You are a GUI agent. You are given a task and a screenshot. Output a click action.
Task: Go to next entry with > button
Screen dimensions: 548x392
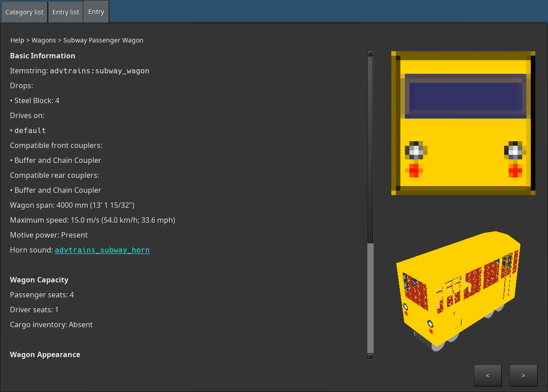(x=523, y=375)
